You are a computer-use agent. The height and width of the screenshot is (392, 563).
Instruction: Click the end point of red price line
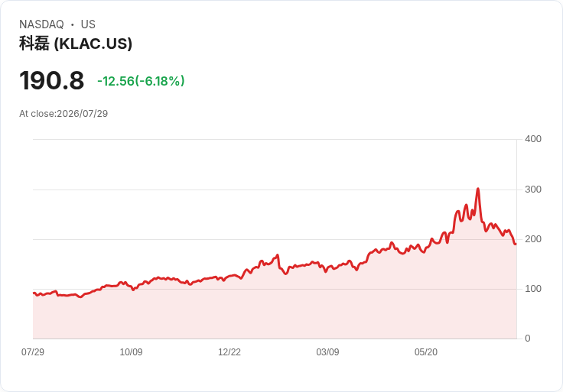coord(516,244)
